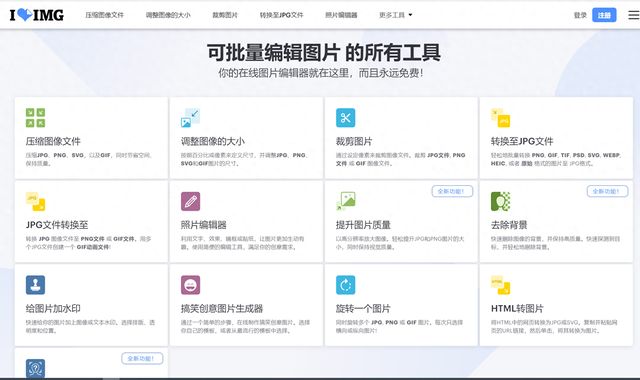Click the 旋转一个图片 rotate icon
The height and width of the screenshot is (380, 640).
tap(345, 285)
